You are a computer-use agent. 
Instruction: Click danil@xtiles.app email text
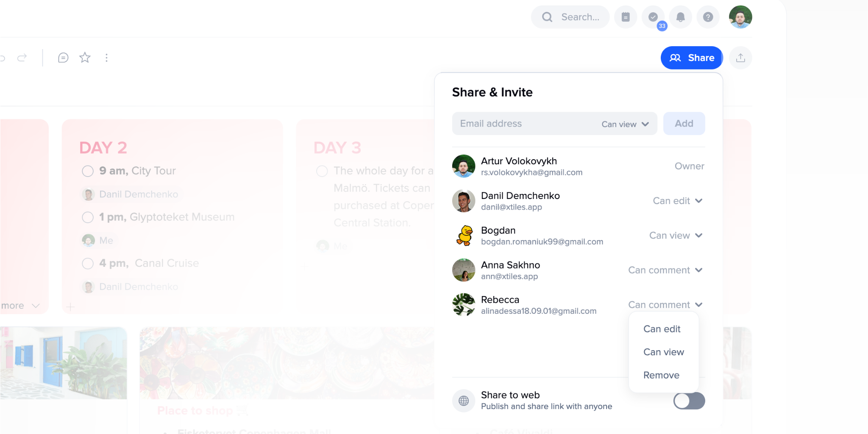click(511, 207)
